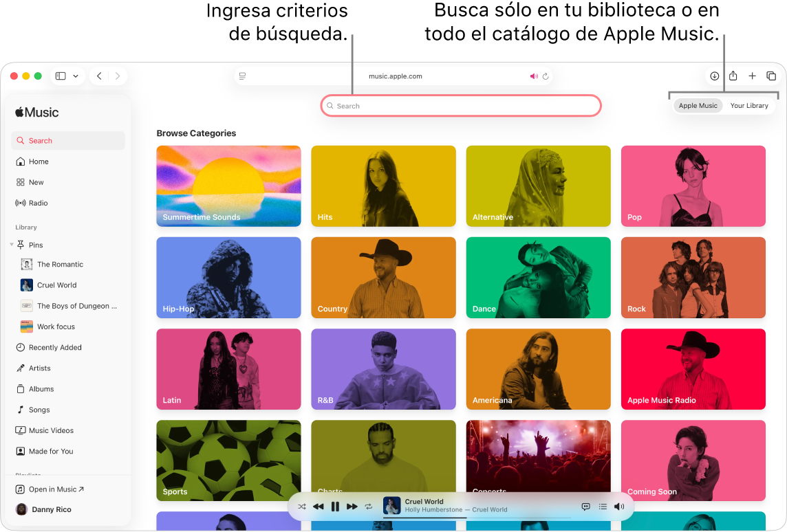Open the Americana category tile
787x532 pixels.
(539, 369)
